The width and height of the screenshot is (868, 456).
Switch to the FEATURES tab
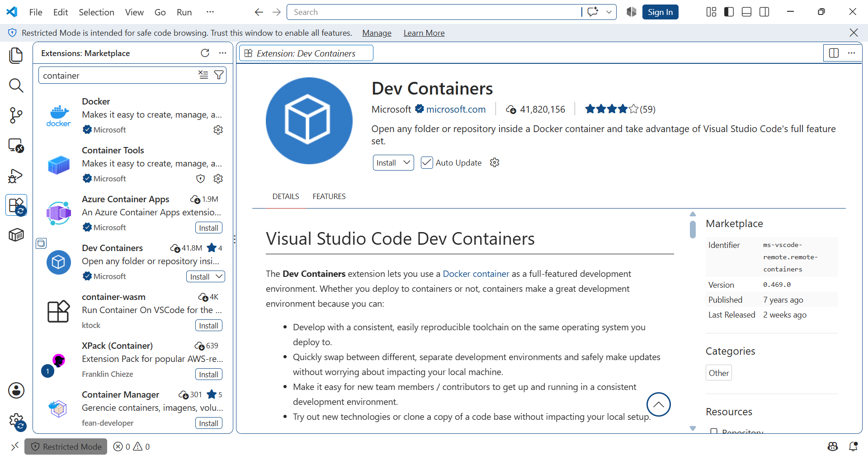click(329, 196)
